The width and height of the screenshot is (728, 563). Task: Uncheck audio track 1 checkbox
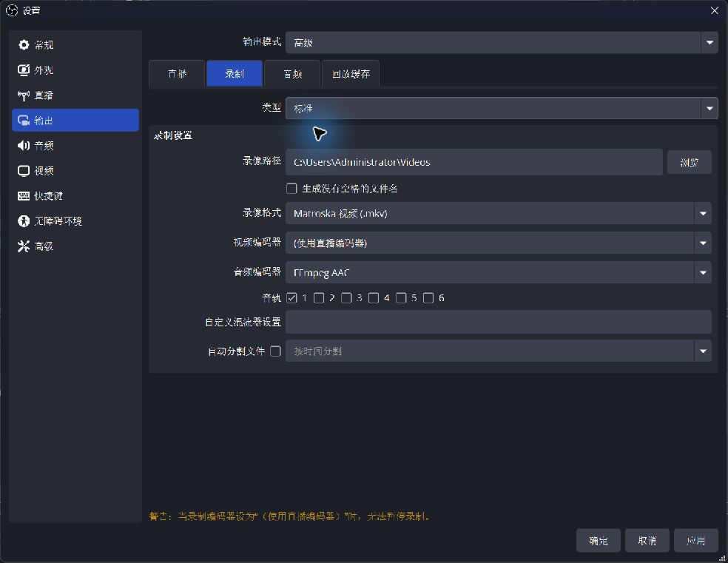291,298
